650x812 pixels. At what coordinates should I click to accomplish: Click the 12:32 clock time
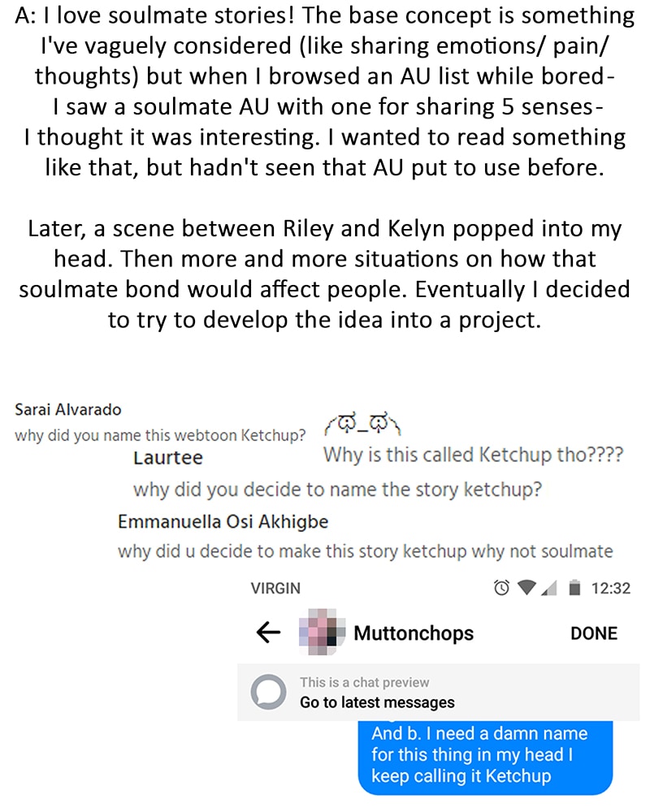[610, 588]
